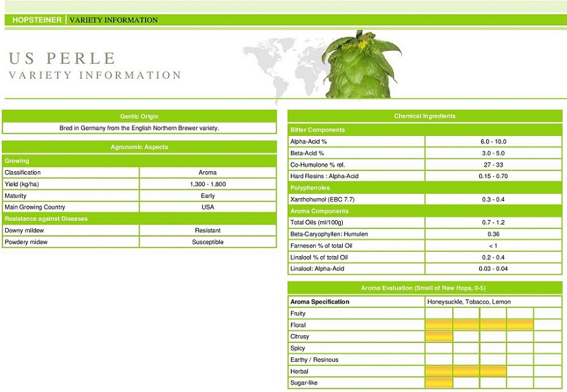Viewport: 567px width, 392px height.
Task: Select the 'VARIETY INFORMATION' subtitle below US PERLE
Action: [x=95, y=75]
